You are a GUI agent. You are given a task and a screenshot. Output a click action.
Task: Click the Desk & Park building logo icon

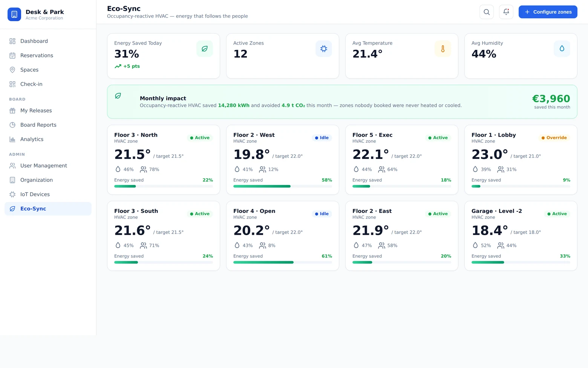click(14, 14)
